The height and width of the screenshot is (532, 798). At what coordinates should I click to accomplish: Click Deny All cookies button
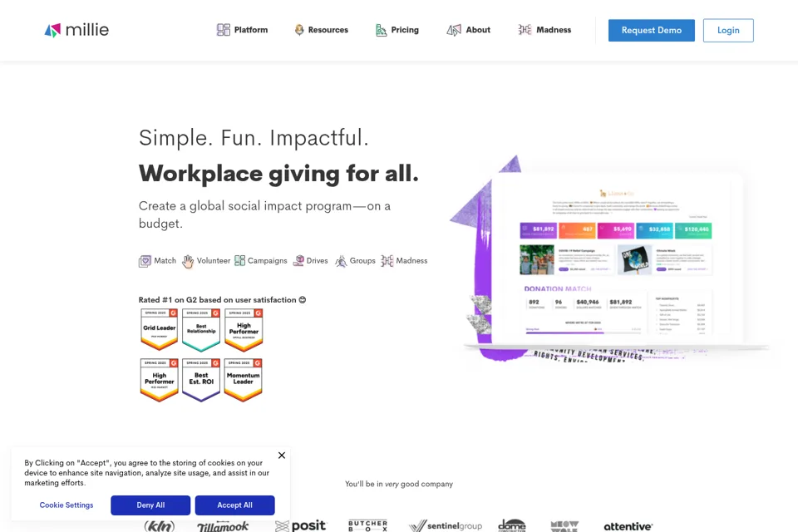click(x=150, y=505)
